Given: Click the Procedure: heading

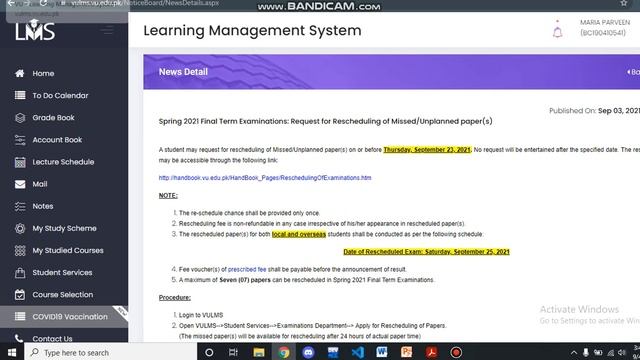Looking at the screenshot, I should point(175,298).
